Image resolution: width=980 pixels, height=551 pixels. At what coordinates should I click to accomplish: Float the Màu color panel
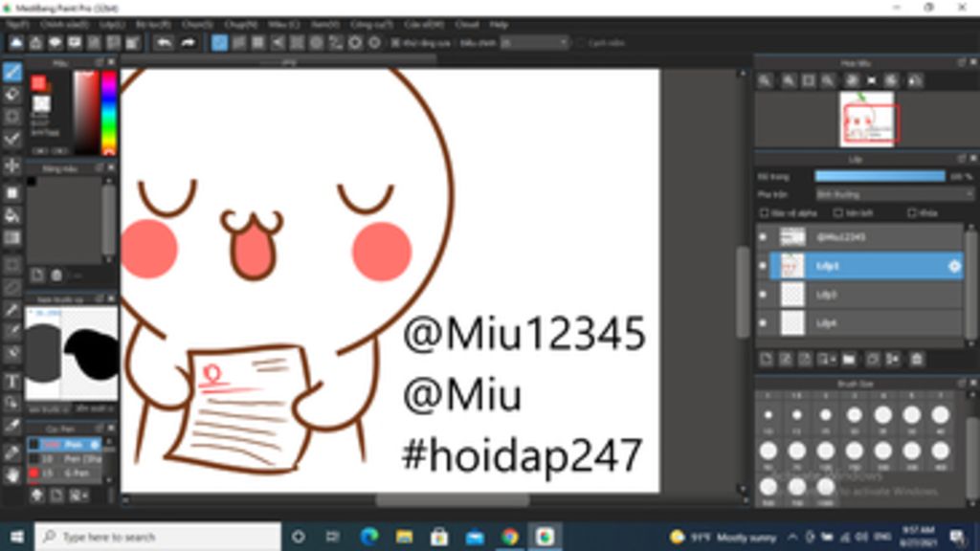click(x=100, y=62)
